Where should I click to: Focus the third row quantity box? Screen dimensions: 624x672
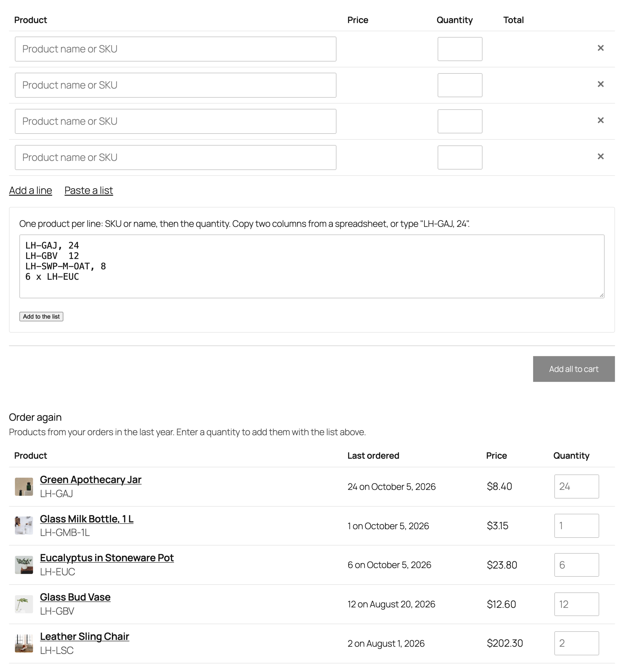[460, 121]
